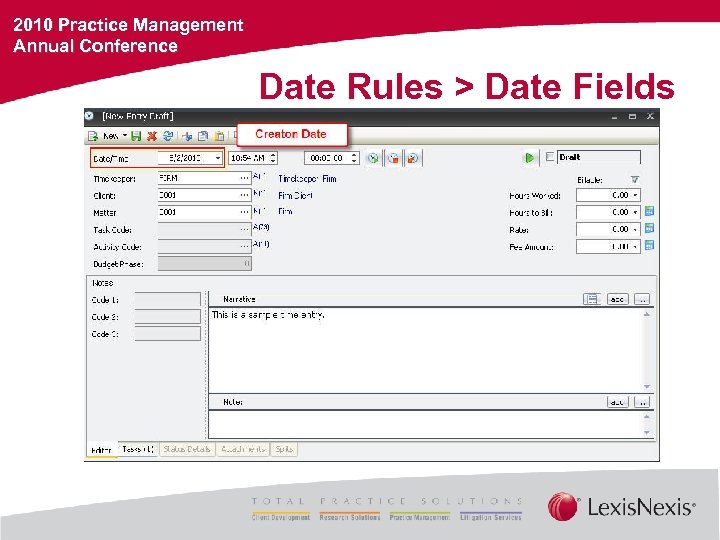This screenshot has height=540, width=720.
Task: Click the blue refresh arrows toolbar icon
Action: tap(168, 136)
